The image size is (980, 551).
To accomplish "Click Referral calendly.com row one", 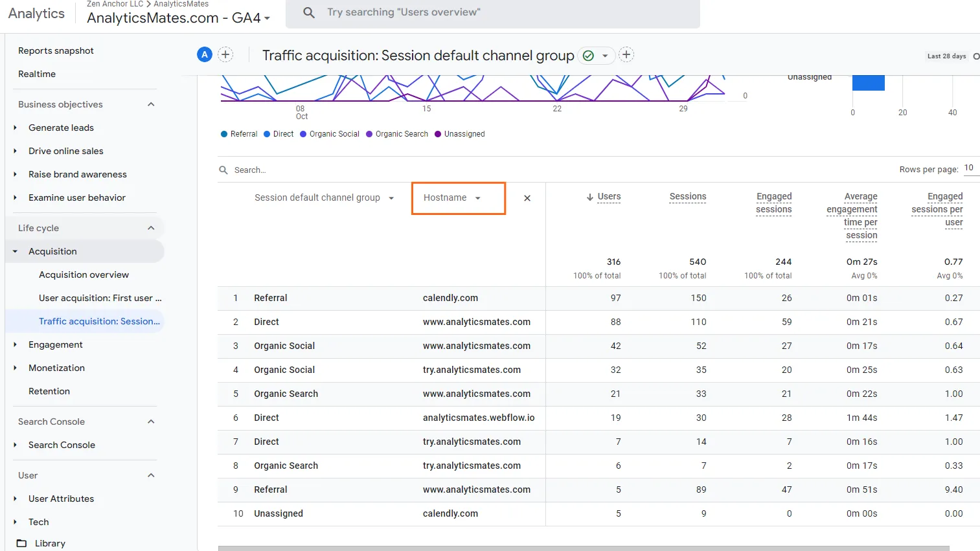I will (598, 298).
